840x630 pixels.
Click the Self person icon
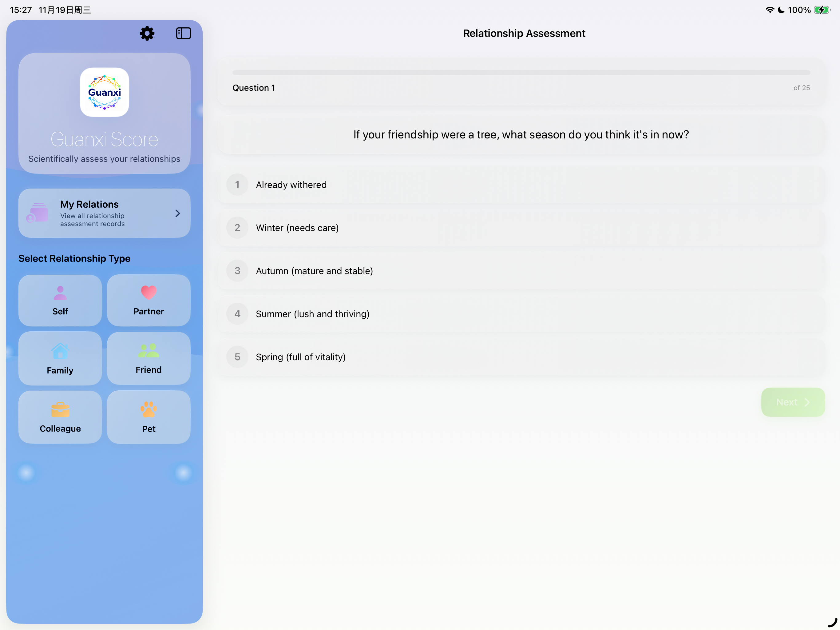[x=60, y=293]
